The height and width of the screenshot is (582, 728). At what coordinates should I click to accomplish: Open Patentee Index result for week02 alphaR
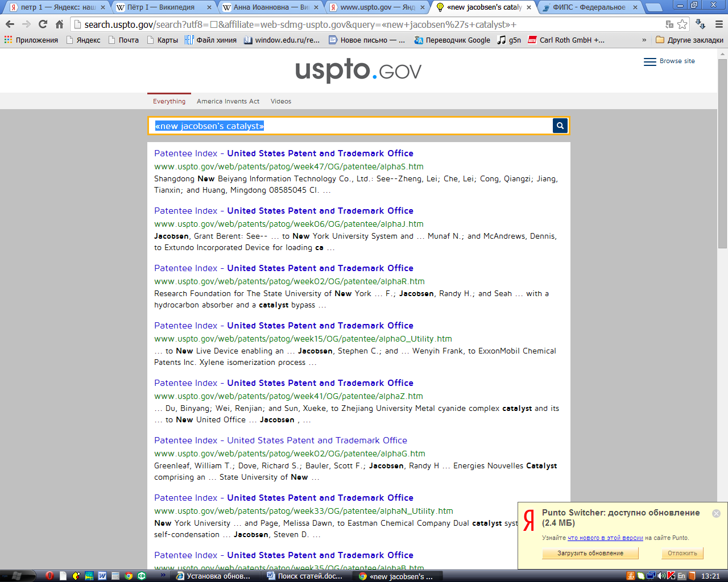284,268
